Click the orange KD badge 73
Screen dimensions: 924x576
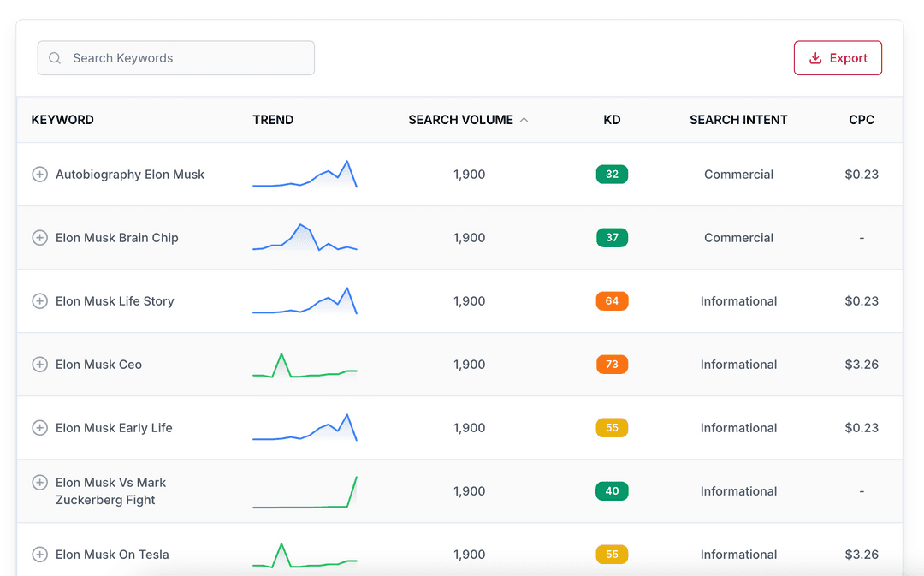coord(612,365)
